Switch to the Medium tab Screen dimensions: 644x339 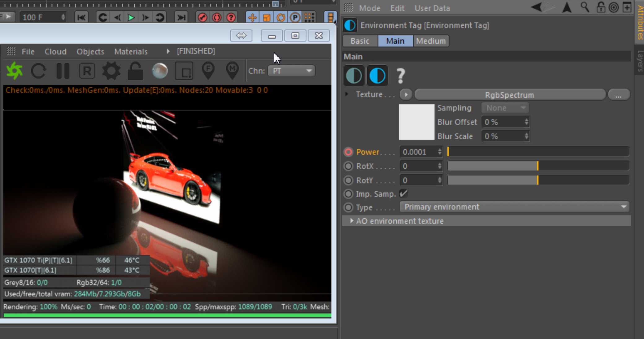click(x=431, y=41)
